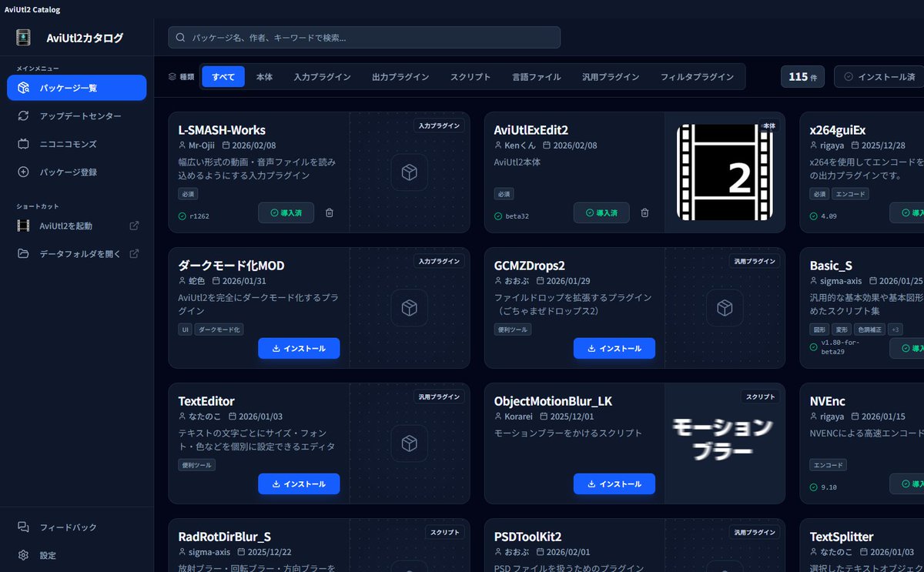924x572 pixels.
Task: Open the NVEnc package title
Action: click(x=828, y=401)
